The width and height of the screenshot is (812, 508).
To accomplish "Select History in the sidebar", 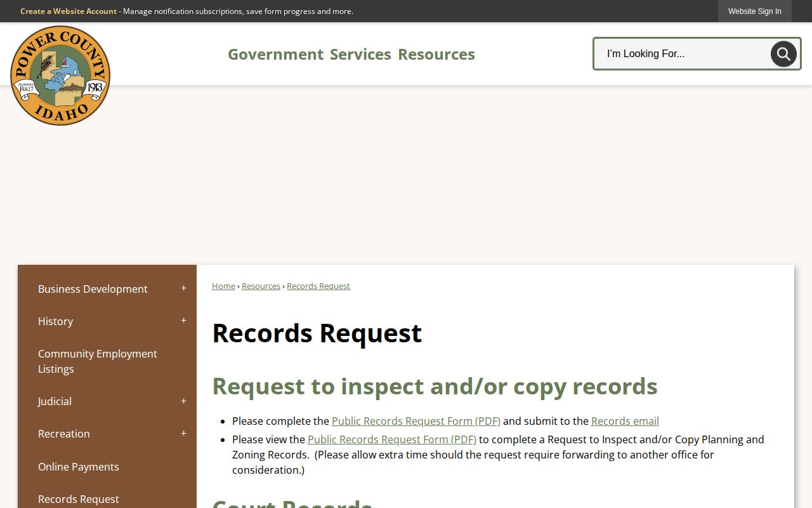I will point(55,321).
